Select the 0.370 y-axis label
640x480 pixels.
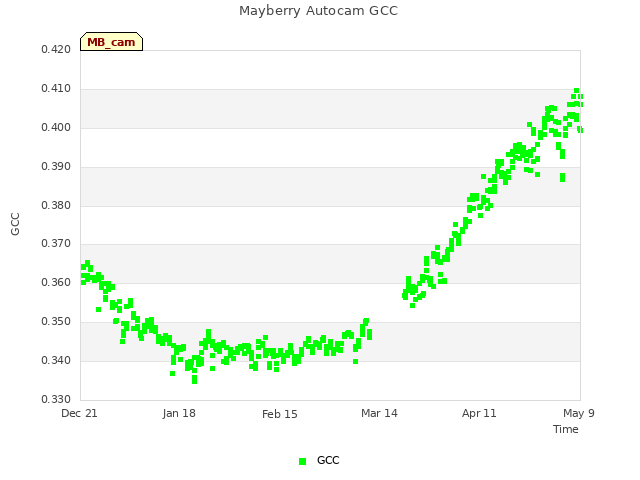pos(56,244)
